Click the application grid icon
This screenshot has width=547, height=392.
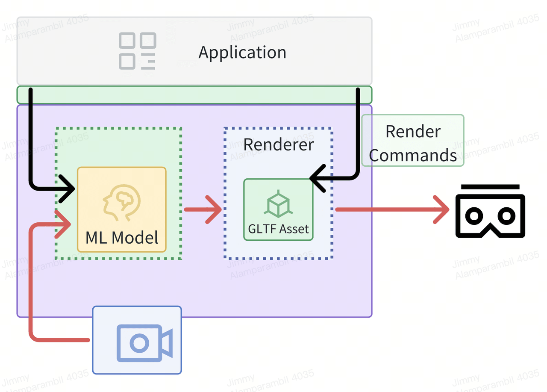pos(137,51)
